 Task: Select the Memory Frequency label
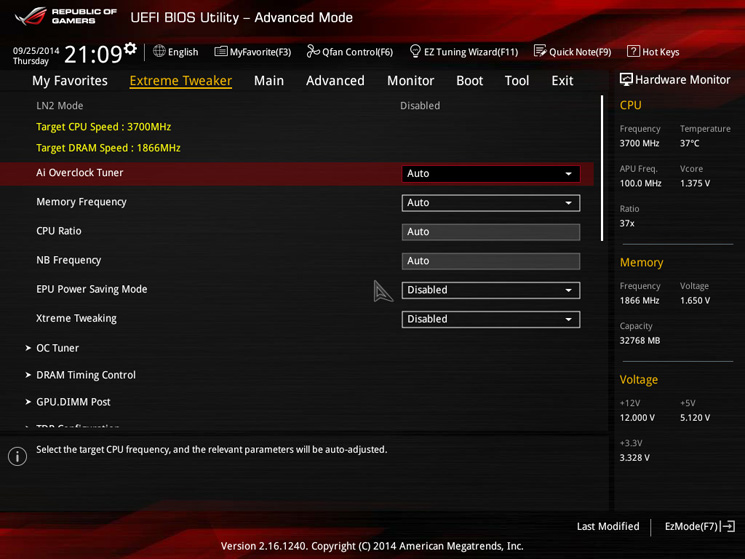tap(81, 202)
